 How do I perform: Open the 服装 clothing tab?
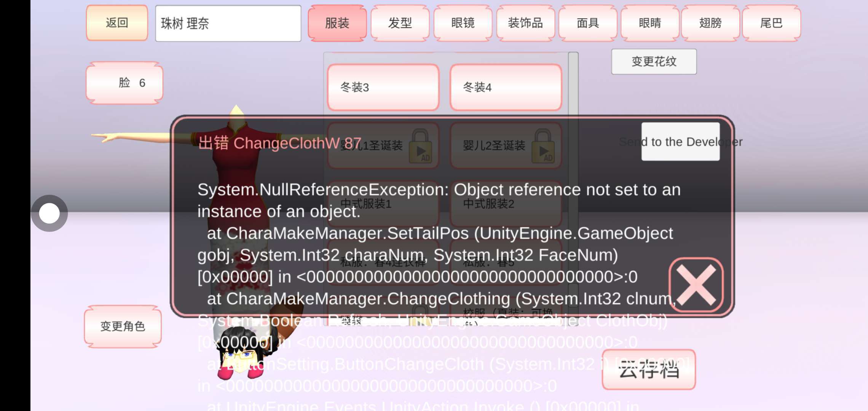click(x=337, y=23)
